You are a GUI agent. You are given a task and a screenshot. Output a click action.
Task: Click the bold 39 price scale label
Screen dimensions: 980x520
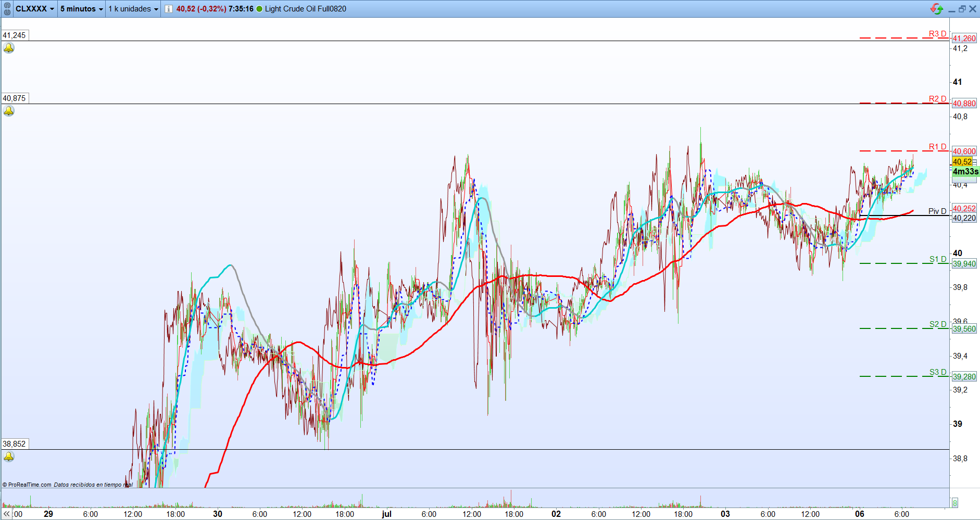pos(958,424)
